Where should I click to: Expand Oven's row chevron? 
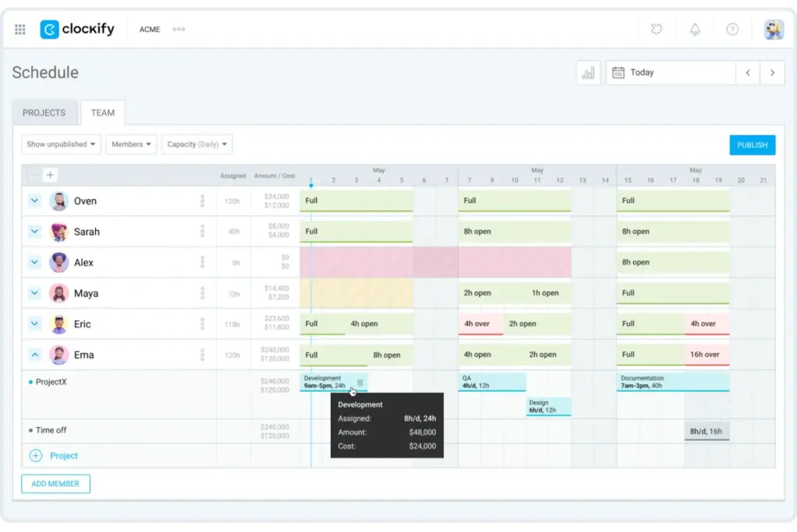(x=34, y=201)
